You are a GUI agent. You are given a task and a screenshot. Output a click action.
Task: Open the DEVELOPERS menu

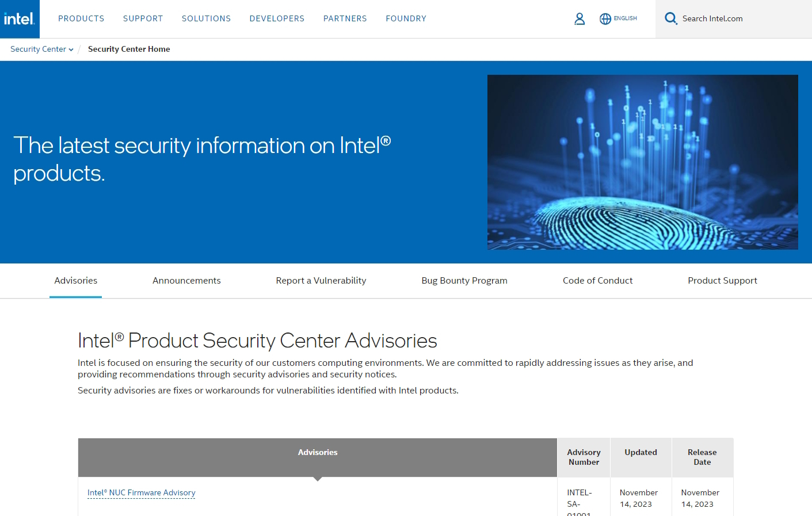[x=277, y=18]
